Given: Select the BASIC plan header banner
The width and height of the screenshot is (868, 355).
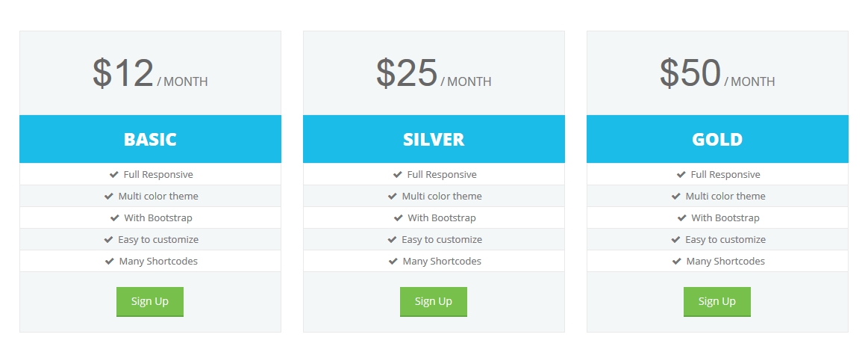Looking at the screenshot, I should click(x=150, y=139).
